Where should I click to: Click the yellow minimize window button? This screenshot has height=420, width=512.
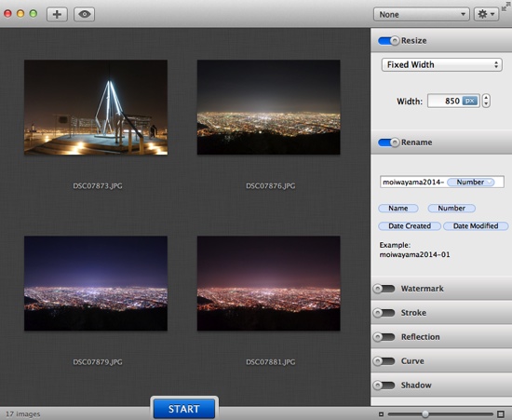click(20, 14)
